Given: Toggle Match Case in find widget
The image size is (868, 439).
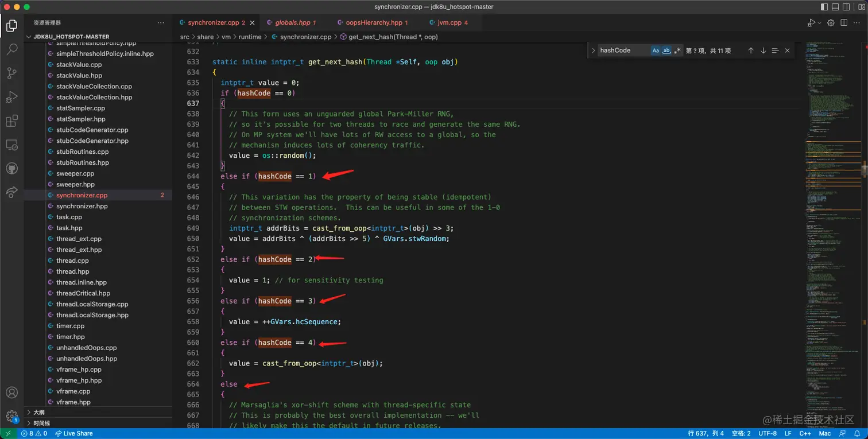Looking at the screenshot, I should pyautogui.click(x=656, y=50).
